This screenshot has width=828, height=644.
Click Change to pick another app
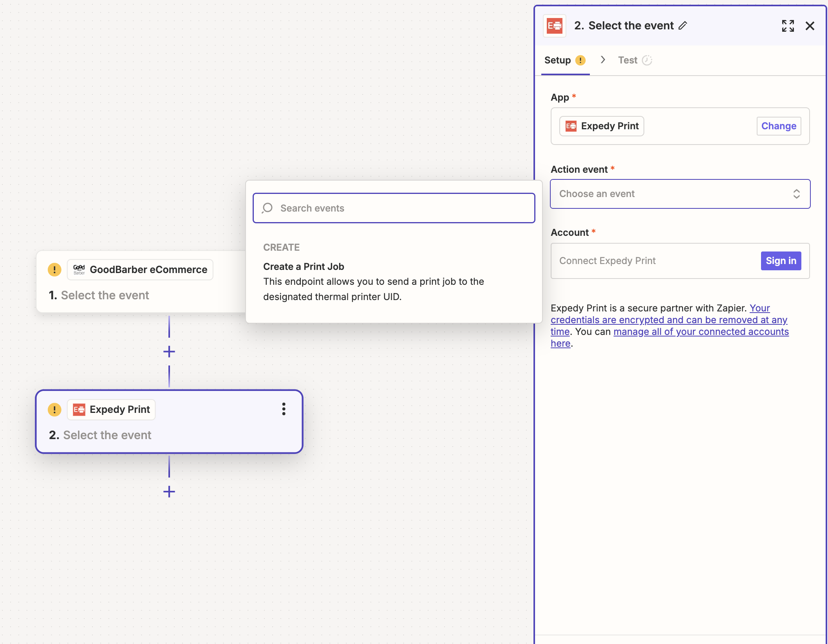(778, 126)
